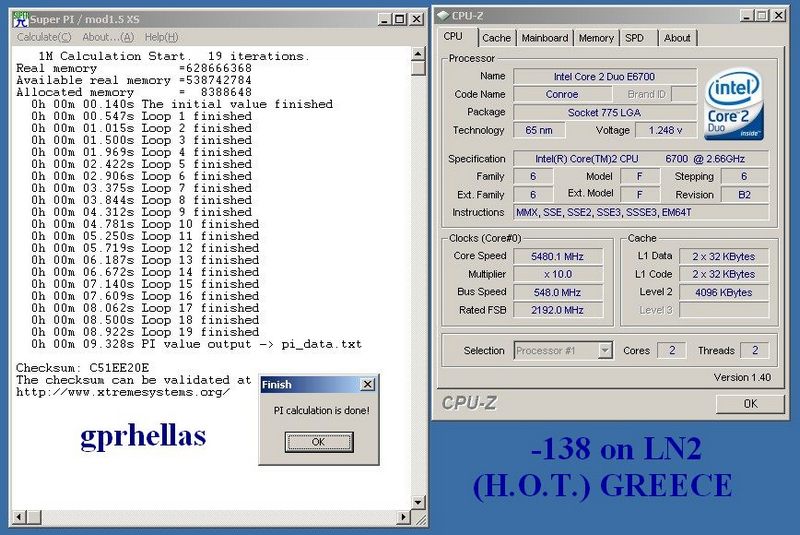This screenshot has width=800, height=535.
Task: Click the L1 Data value '2 x 32 KBytes'
Action: [x=723, y=256]
